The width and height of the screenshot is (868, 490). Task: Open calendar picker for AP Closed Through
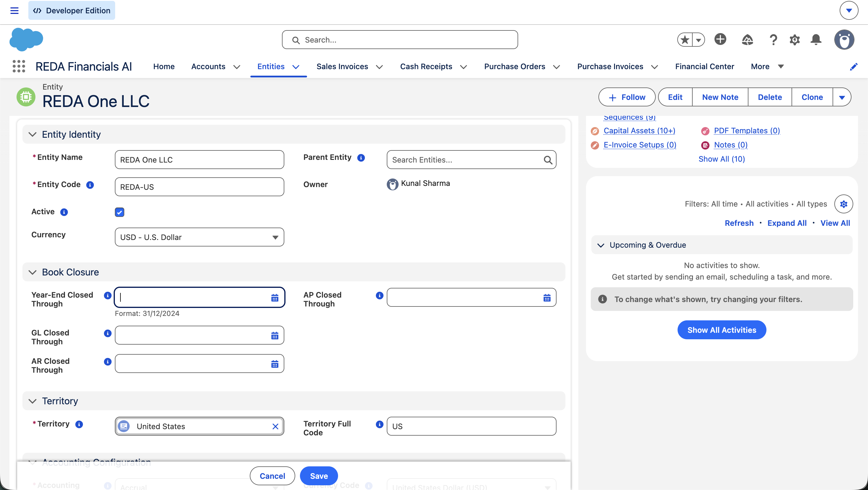pos(546,297)
